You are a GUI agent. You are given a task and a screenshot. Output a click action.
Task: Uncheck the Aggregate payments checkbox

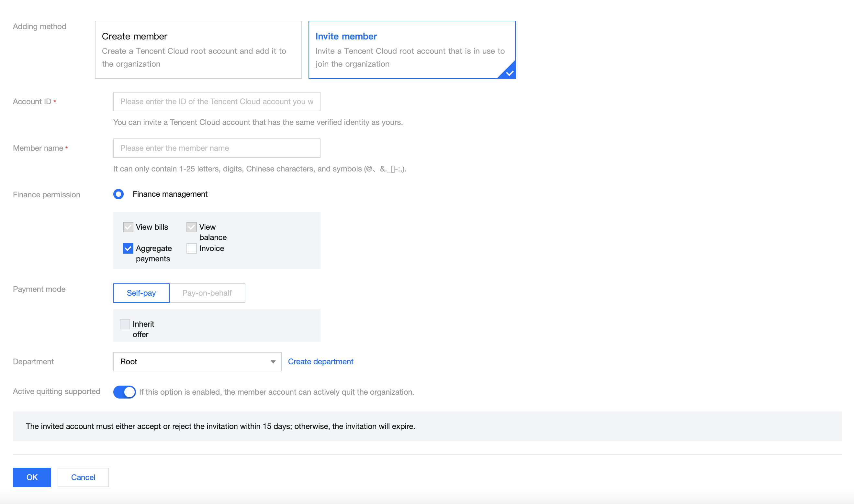(x=128, y=249)
